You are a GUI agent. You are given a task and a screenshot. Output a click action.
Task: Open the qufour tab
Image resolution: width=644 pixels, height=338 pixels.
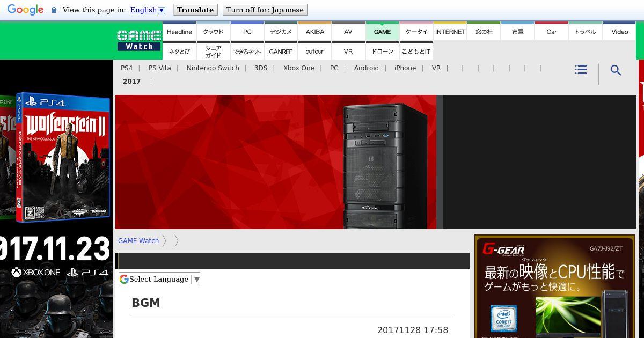(x=314, y=51)
